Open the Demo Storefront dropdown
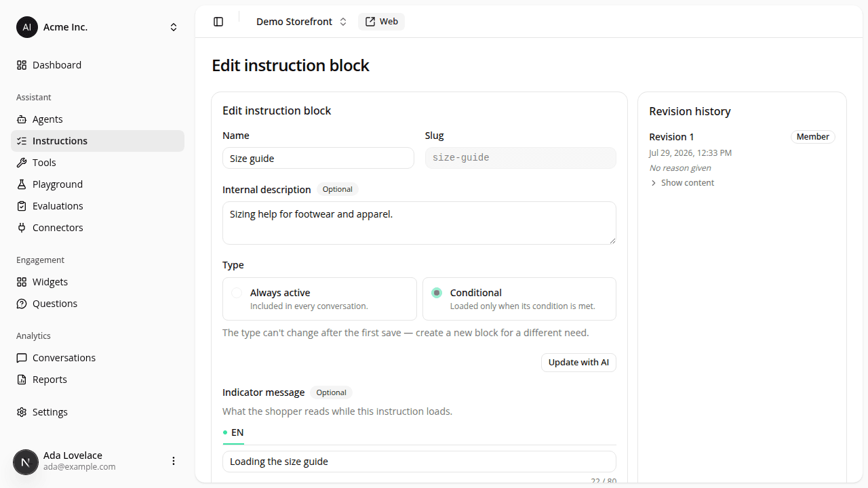Image resolution: width=868 pixels, height=488 pixels. point(301,22)
